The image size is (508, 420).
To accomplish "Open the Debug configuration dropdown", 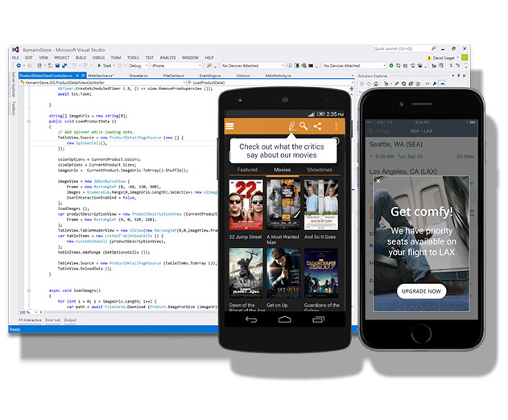I will 138,66.
